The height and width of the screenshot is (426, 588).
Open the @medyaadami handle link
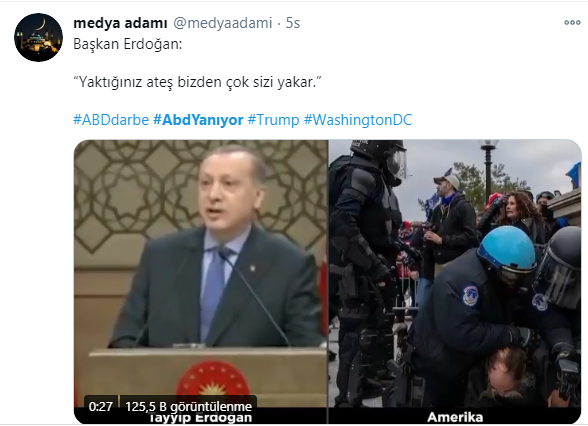pyautogui.click(x=222, y=23)
